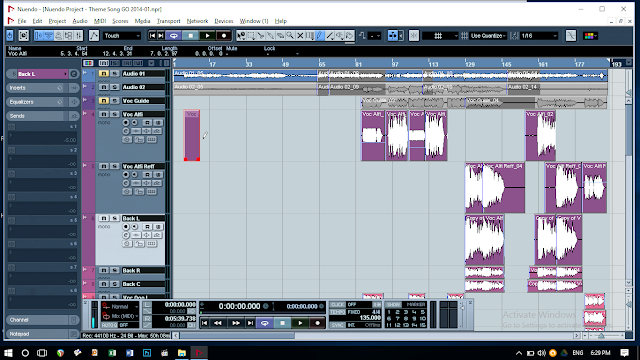
Task: Mute the Back L track
Action: (104, 218)
